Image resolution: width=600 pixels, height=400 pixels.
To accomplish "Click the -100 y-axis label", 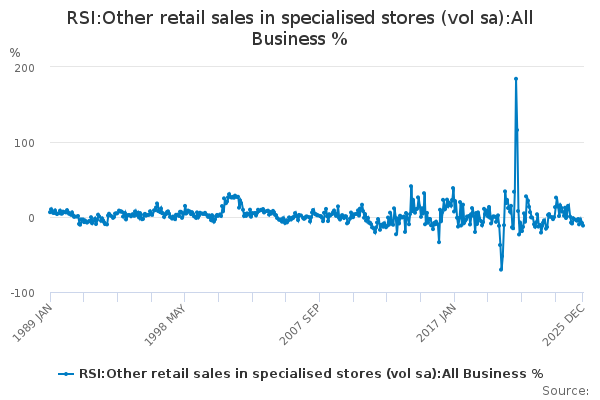I will click(22, 293).
